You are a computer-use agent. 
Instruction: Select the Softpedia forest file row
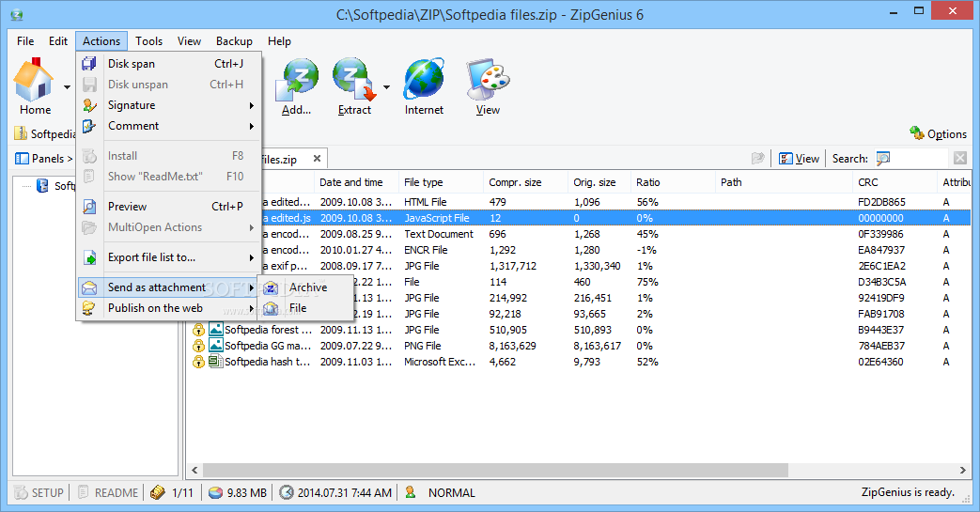coord(580,330)
